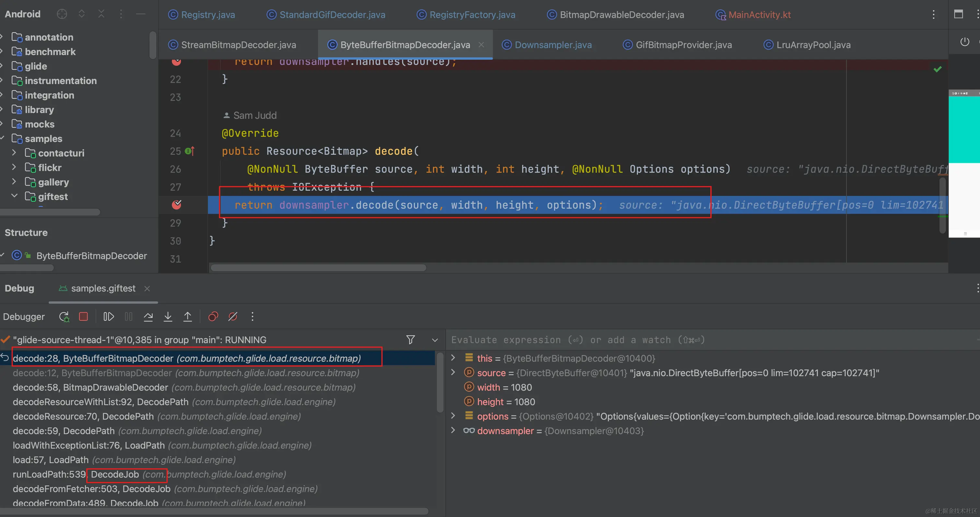Click the Sam Judd author annotation
The height and width of the screenshot is (517, 980).
coord(250,115)
